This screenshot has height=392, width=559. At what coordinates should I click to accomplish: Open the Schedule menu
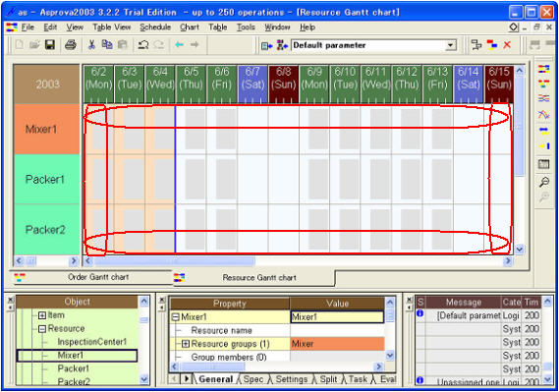coord(155,28)
